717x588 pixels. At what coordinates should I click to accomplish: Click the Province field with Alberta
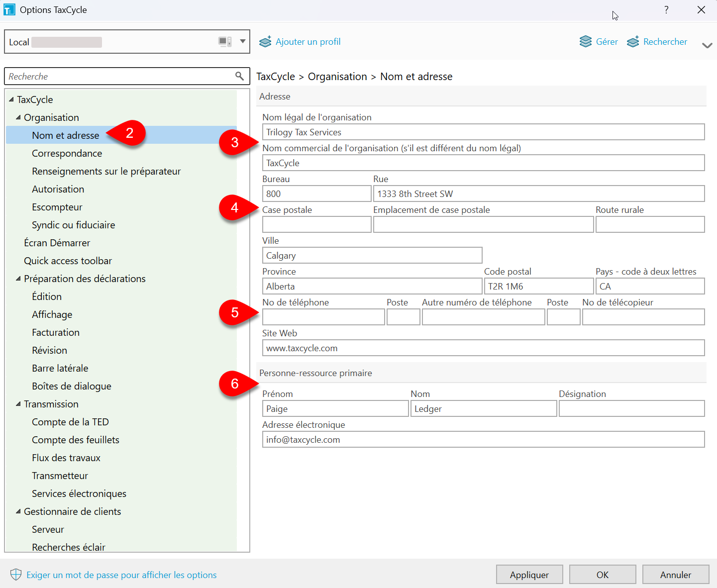[x=372, y=286]
